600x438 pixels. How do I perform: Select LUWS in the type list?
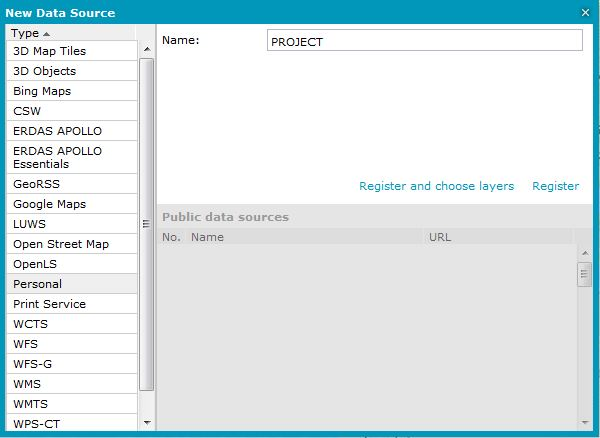72,224
